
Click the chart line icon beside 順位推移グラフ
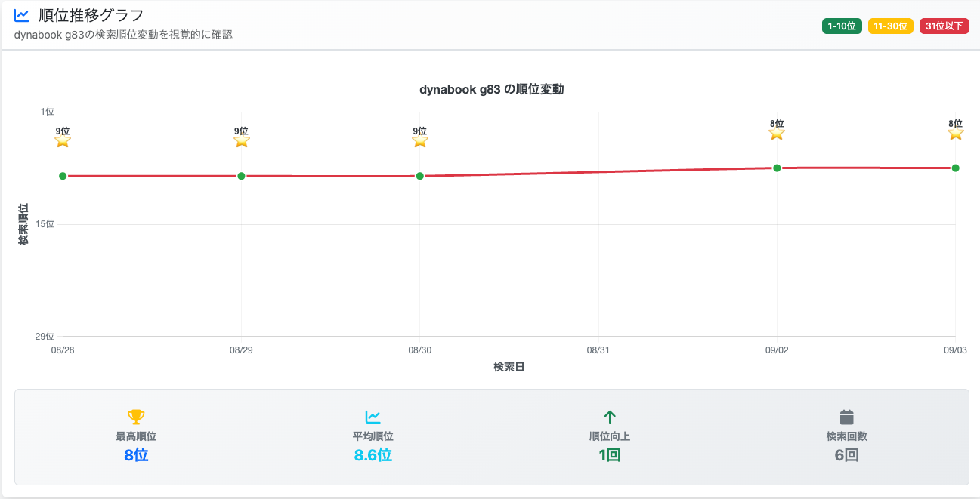click(x=22, y=15)
